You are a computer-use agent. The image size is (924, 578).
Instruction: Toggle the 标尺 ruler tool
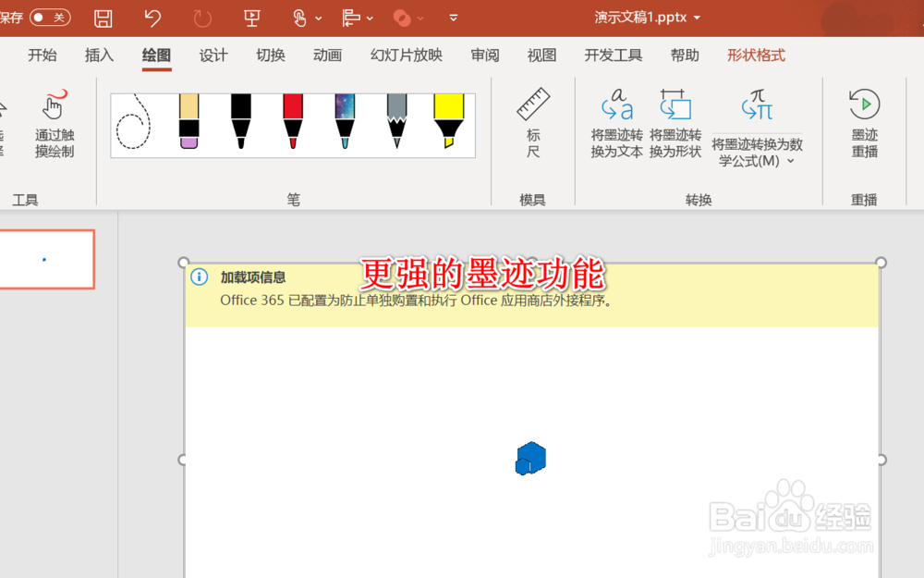pos(533,123)
